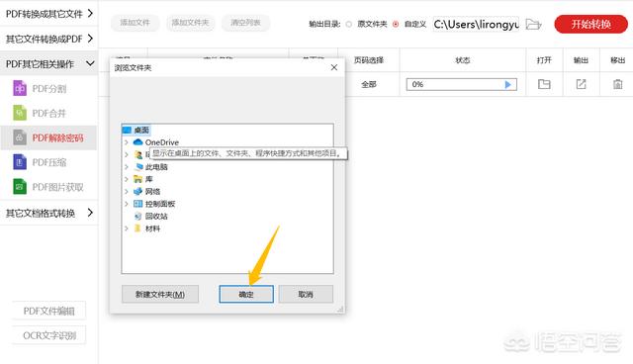Expand the 网络 tree node

coord(127,191)
